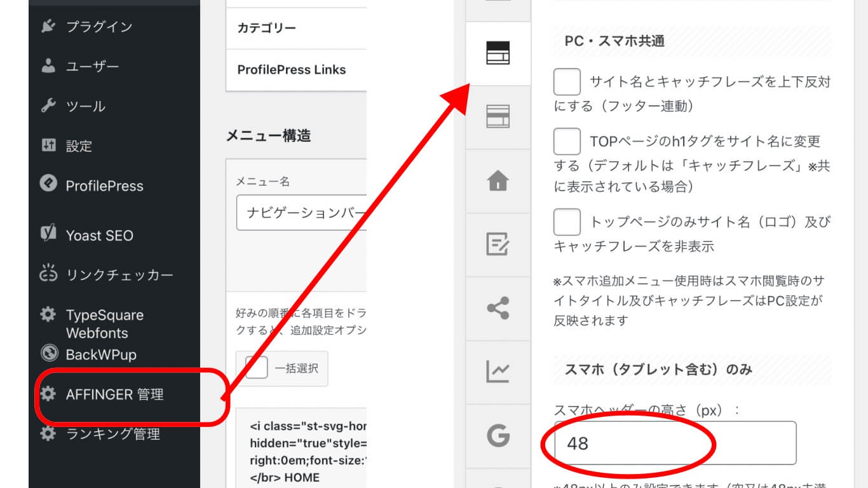
Task: Toggle the 一括選択 checkbox
Action: pos(257,368)
